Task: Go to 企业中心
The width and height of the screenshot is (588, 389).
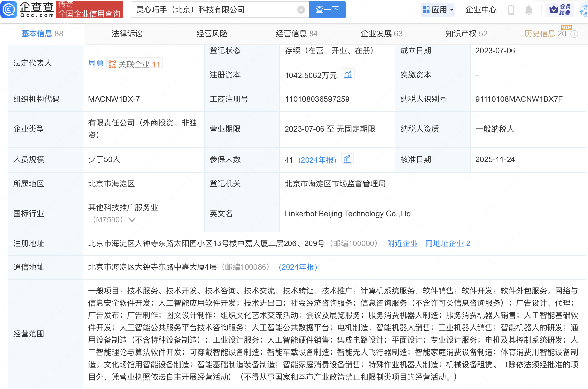Action: 481,10
